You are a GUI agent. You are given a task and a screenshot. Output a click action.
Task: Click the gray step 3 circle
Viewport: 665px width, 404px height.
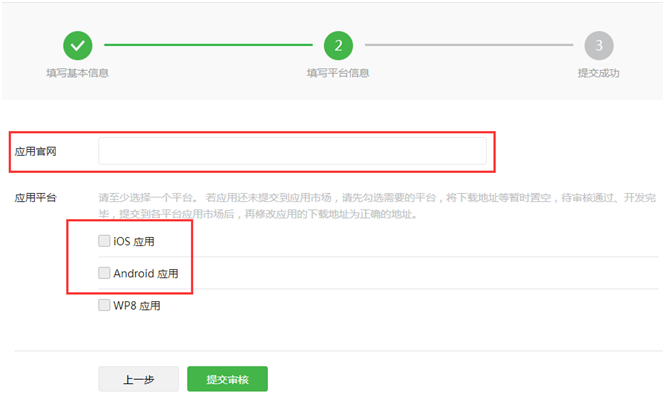(598, 45)
